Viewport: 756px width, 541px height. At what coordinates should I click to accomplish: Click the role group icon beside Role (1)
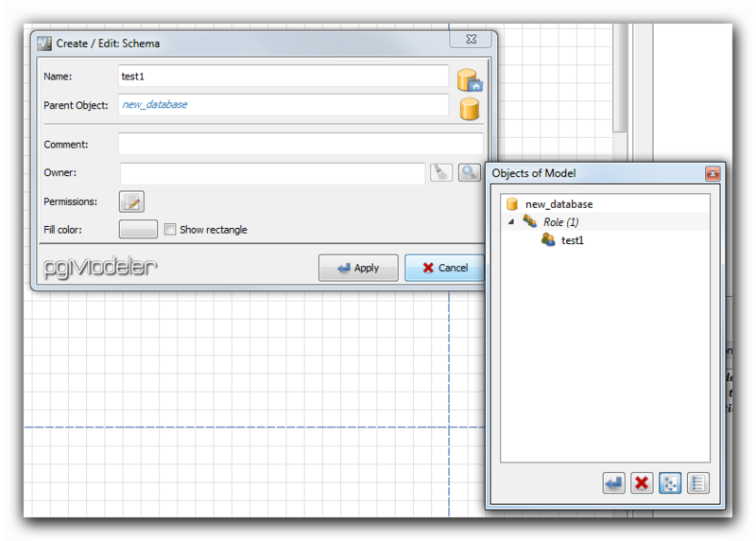pyautogui.click(x=530, y=221)
